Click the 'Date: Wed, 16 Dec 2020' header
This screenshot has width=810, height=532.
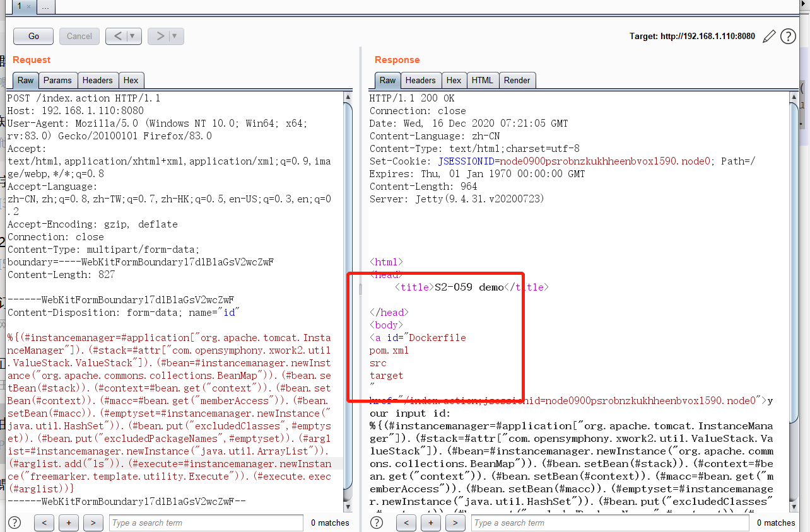[469, 124]
